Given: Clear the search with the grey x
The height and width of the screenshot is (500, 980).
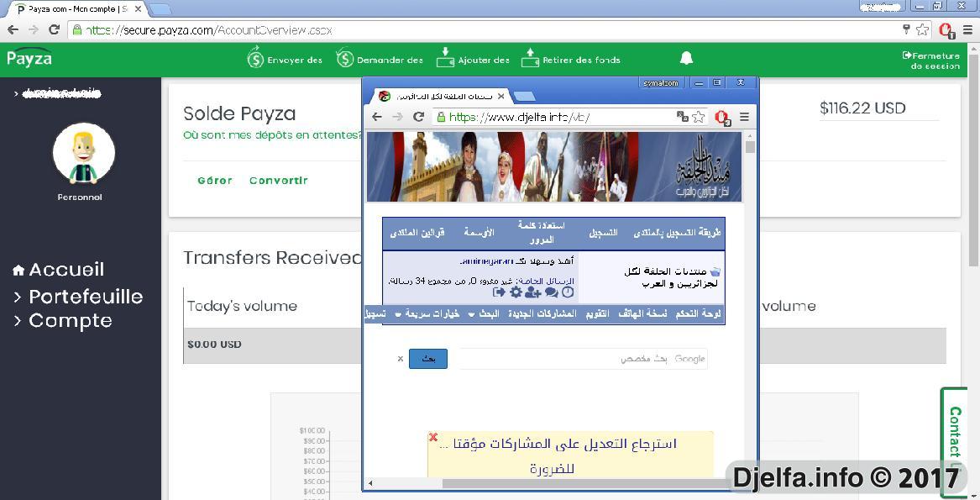Looking at the screenshot, I should (x=401, y=359).
